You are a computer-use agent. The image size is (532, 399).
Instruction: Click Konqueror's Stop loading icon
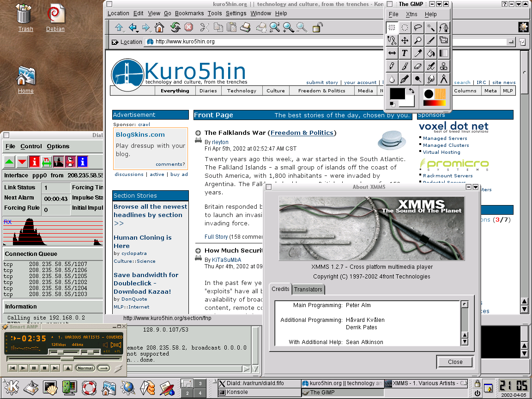coord(188,27)
